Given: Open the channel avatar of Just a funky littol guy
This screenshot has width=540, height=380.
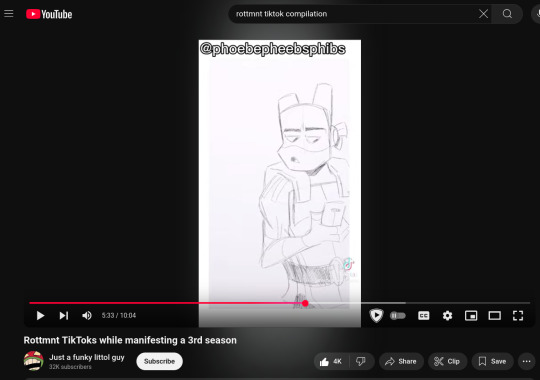Looking at the screenshot, I should pos(33,361).
